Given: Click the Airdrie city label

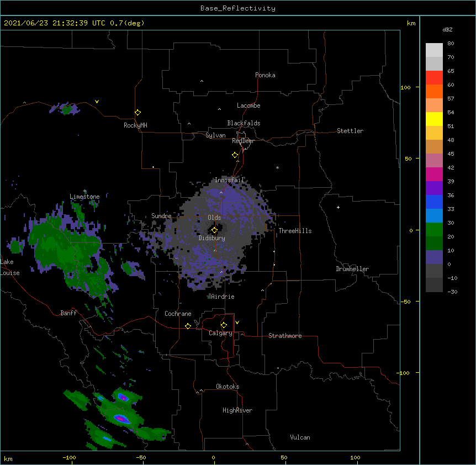Looking at the screenshot, I should click(x=223, y=297).
